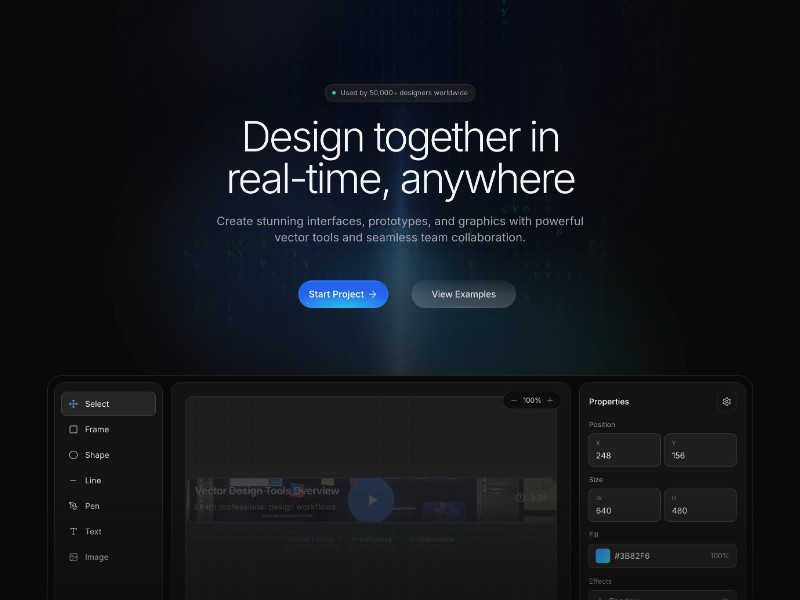The height and width of the screenshot is (600, 800).
Task: Open Properties panel settings gear
Action: pyautogui.click(x=727, y=401)
